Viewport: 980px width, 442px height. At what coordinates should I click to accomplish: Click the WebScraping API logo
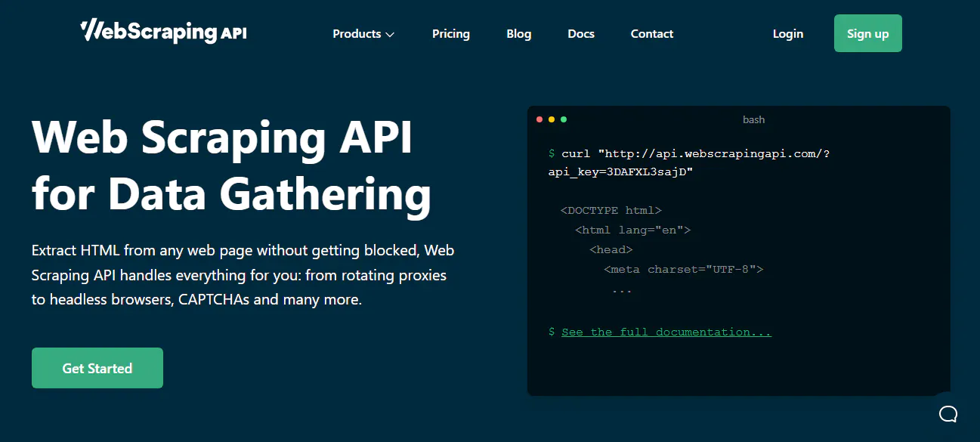(x=162, y=32)
